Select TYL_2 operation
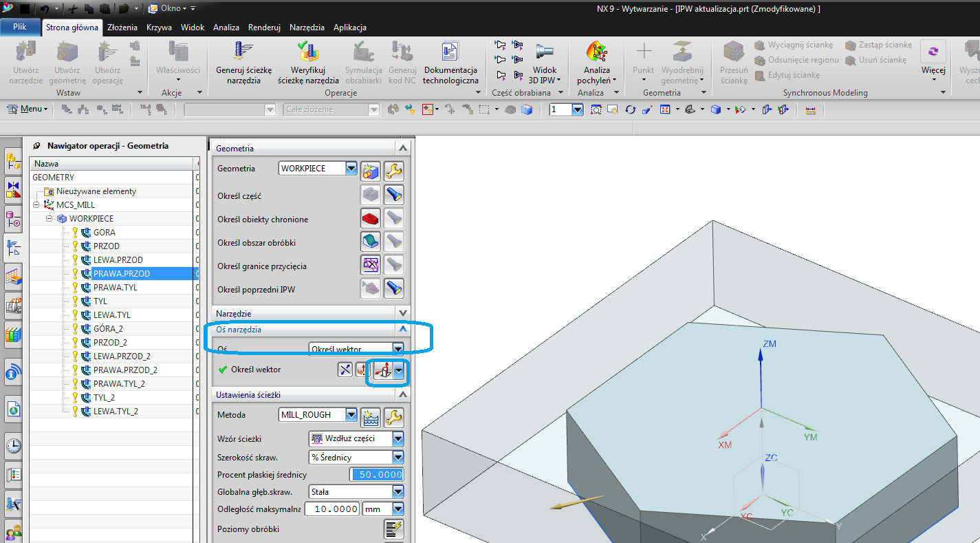980x543 pixels. click(104, 398)
